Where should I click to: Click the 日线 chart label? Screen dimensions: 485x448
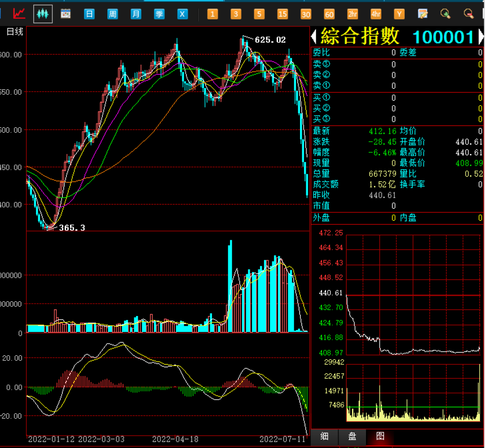[14, 31]
